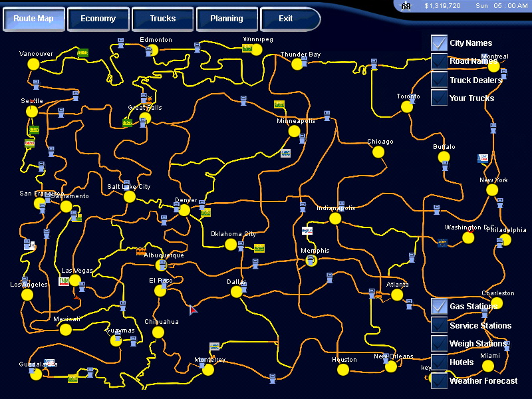Viewport: 532px width, 399px height.
Task: Select the Edmonton city marker
Action: [x=153, y=51]
